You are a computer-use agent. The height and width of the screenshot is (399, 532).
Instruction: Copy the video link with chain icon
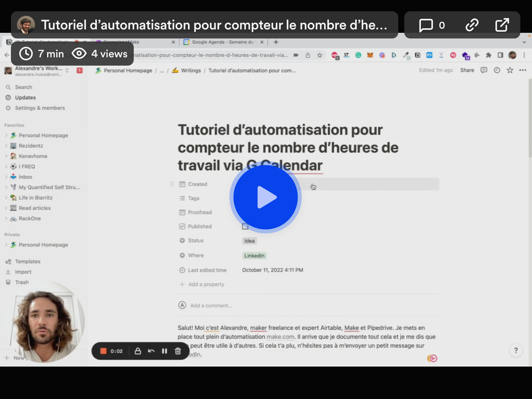[x=472, y=25]
